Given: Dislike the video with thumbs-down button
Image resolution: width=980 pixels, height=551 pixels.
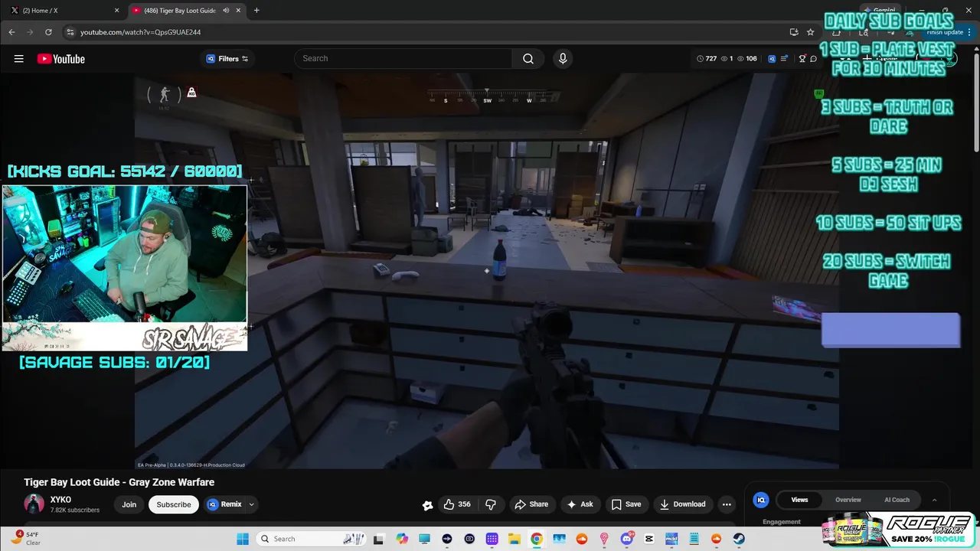Looking at the screenshot, I should pos(491,504).
